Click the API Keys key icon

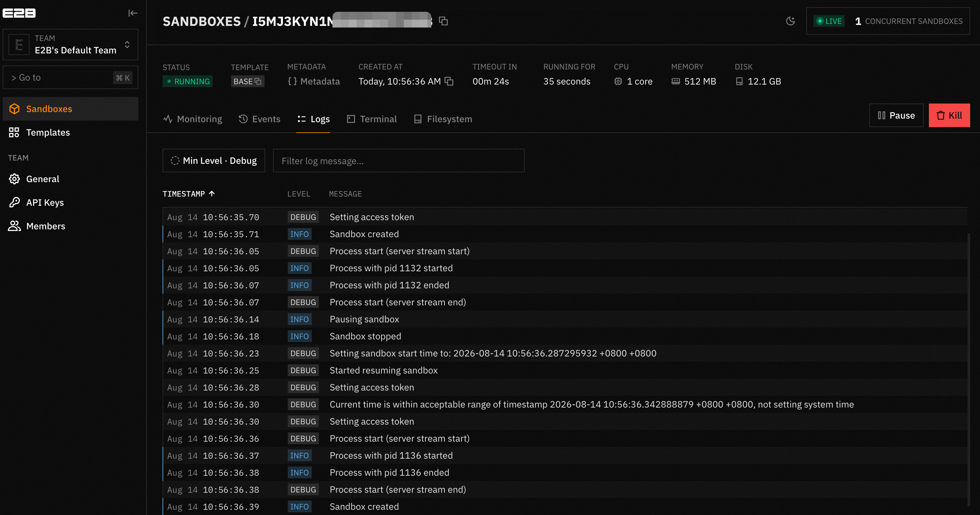pos(14,202)
